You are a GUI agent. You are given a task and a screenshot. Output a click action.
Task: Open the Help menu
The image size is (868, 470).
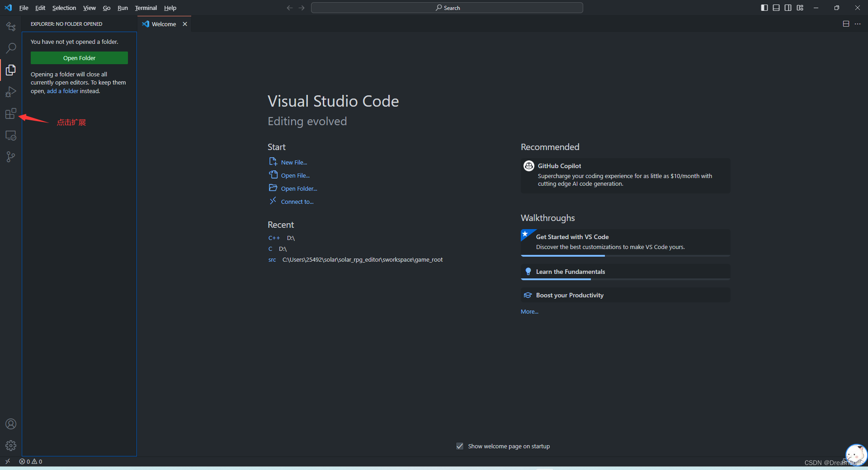pos(170,8)
